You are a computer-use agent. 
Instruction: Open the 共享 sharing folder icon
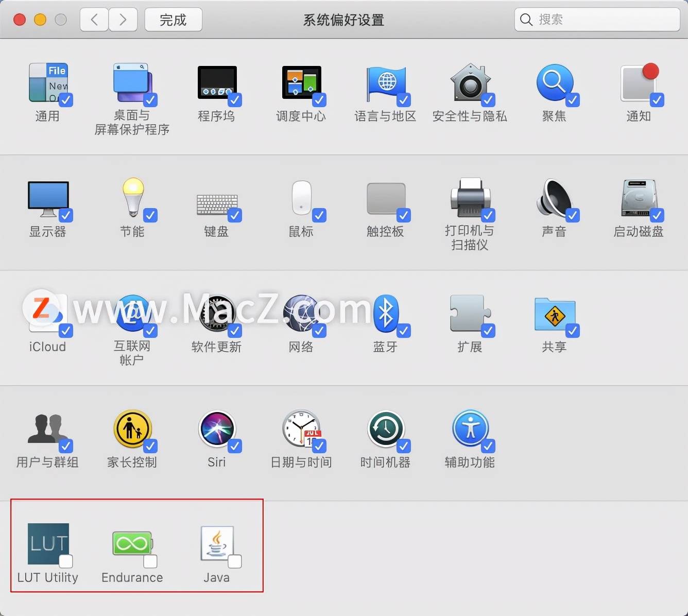click(x=555, y=314)
